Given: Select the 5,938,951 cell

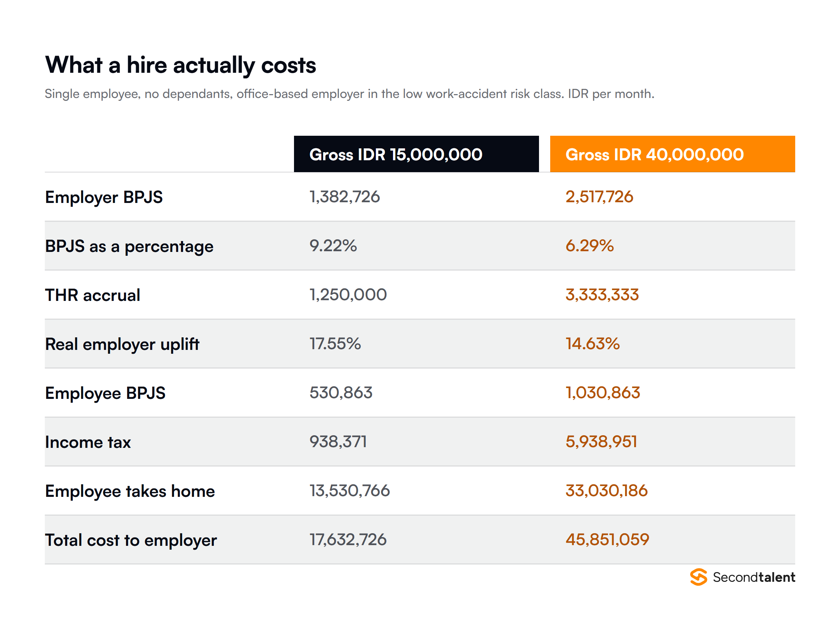Looking at the screenshot, I should coord(601,442).
